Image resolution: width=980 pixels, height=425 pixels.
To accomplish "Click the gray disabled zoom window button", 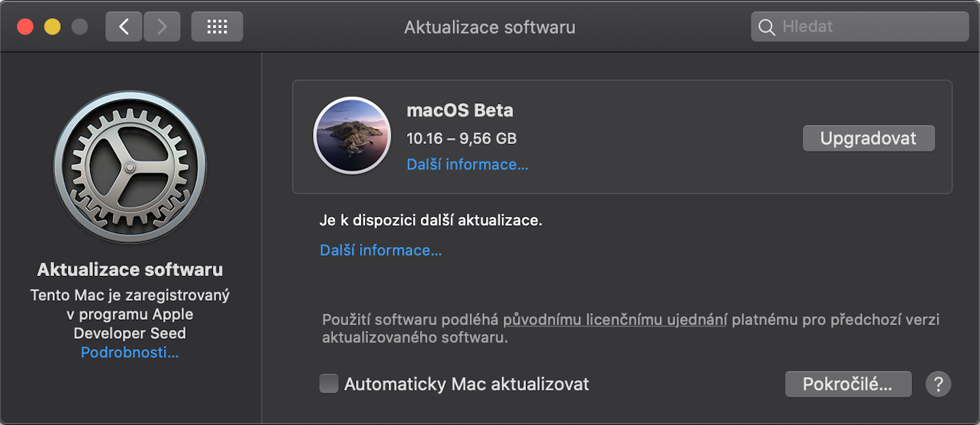I will click(x=80, y=27).
